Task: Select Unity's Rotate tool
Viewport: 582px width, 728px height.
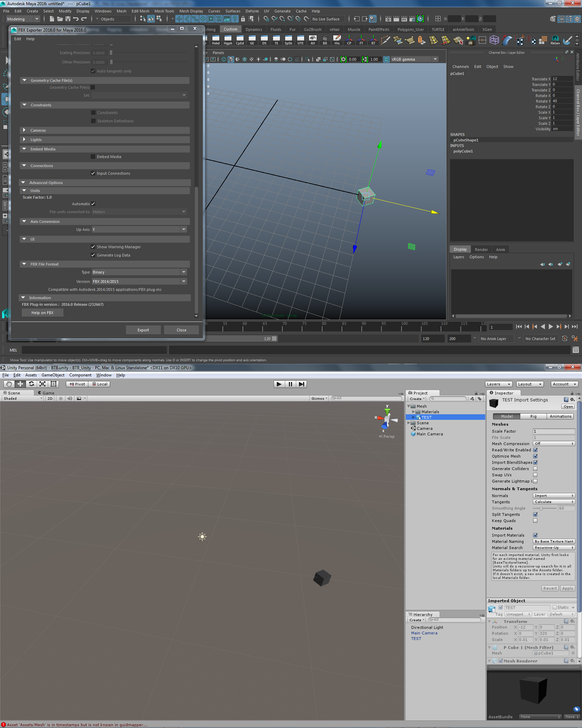Action: (31, 384)
